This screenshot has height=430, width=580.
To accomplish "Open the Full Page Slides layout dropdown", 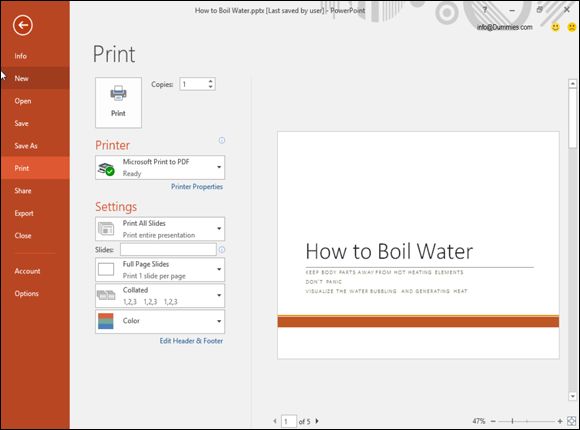I will coord(160,270).
